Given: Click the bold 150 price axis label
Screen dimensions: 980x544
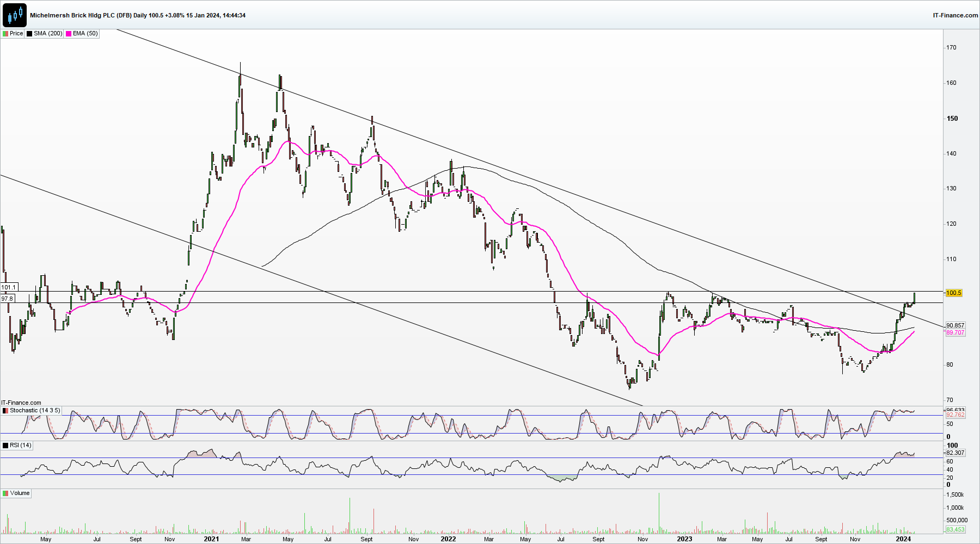Looking at the screenshot, I should coord(952,118).
